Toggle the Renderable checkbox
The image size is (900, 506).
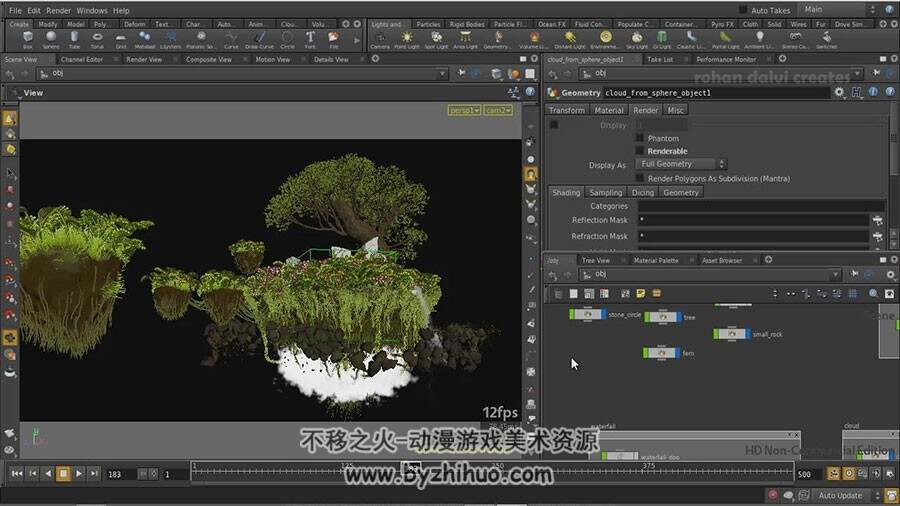pyautogui.click(x=639, y=151)
